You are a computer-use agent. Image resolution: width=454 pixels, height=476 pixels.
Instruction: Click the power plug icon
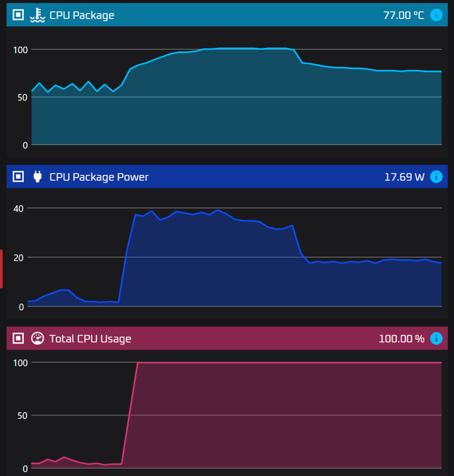coord(37,177)
